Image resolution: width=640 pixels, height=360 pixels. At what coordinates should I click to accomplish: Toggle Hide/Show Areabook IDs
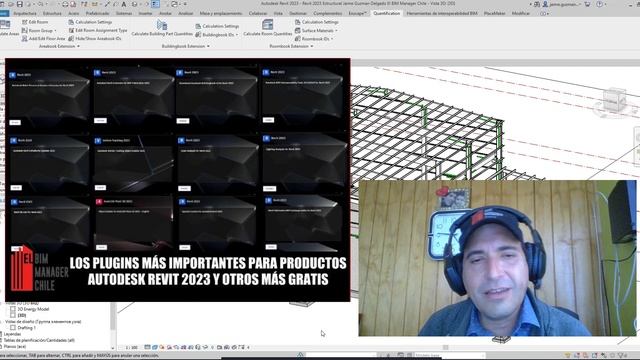coord(95,38)
